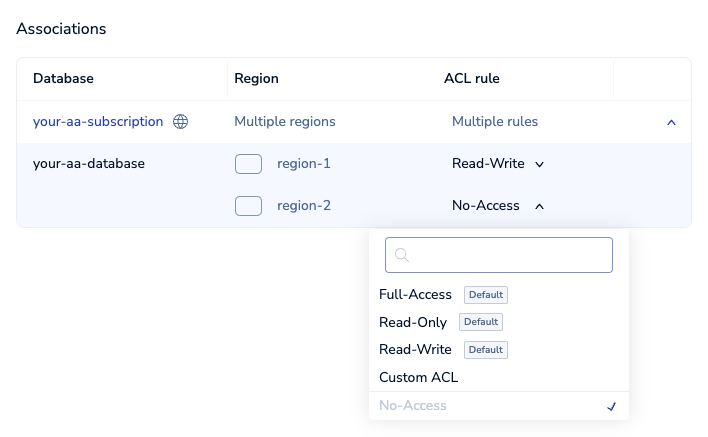Click the region-1 label
The height and width of the screenshot is (437, 708).
click(x=303, y=164)
